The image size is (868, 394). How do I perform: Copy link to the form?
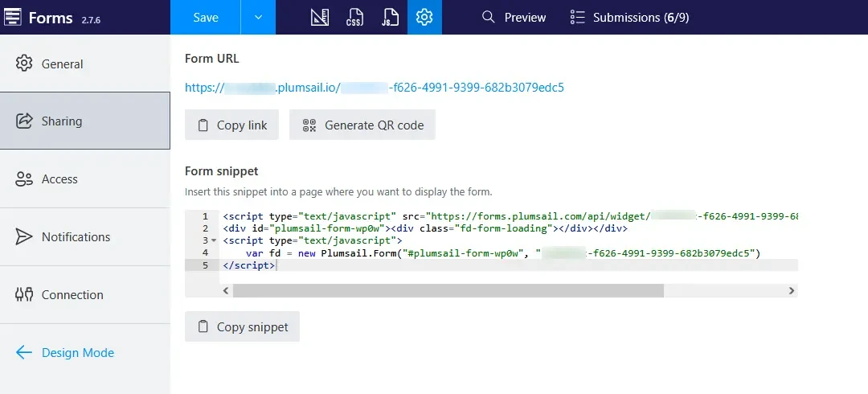(x=231, y=125)
